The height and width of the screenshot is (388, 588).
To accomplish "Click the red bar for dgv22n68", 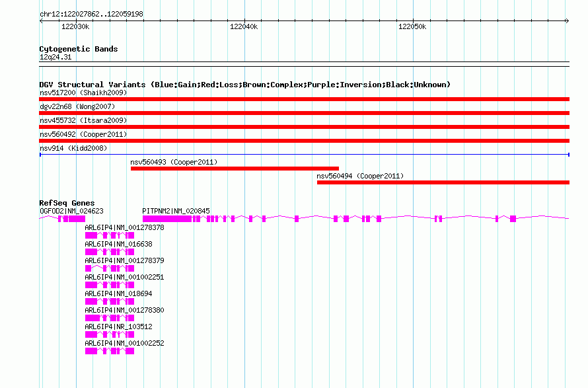I will (x=304, y=113).
